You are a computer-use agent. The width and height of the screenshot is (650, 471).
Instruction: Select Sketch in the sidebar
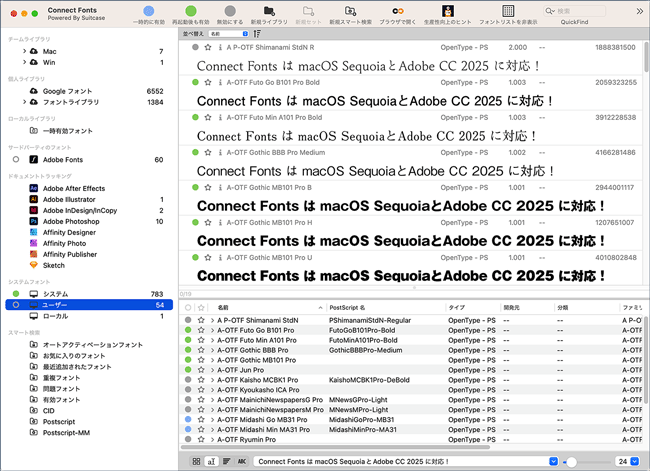53,265
